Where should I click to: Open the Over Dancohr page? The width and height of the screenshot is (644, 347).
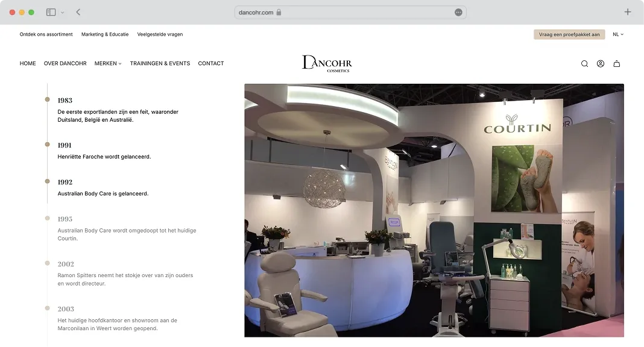pos(65,64)
